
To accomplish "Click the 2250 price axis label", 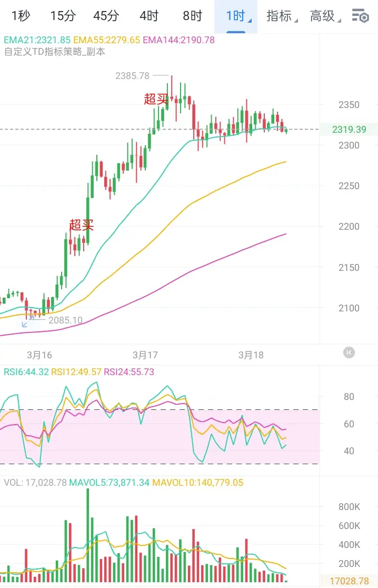I will 349,186.
